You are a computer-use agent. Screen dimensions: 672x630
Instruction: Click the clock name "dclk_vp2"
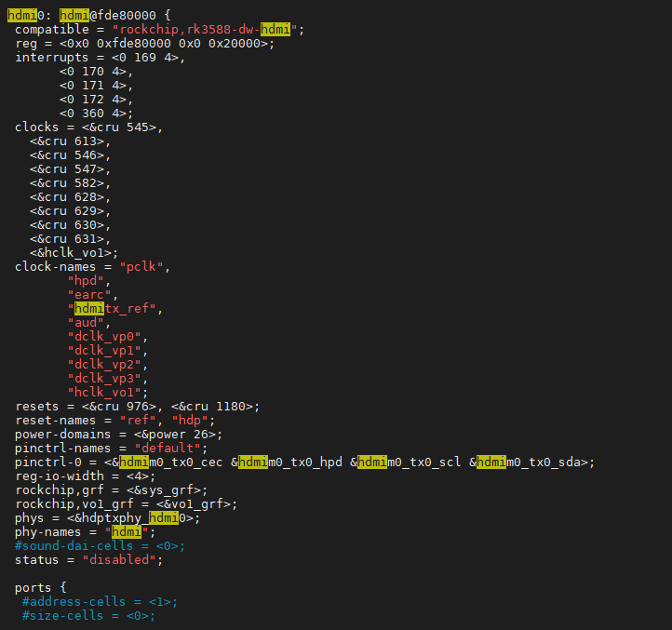pos(104,365)
